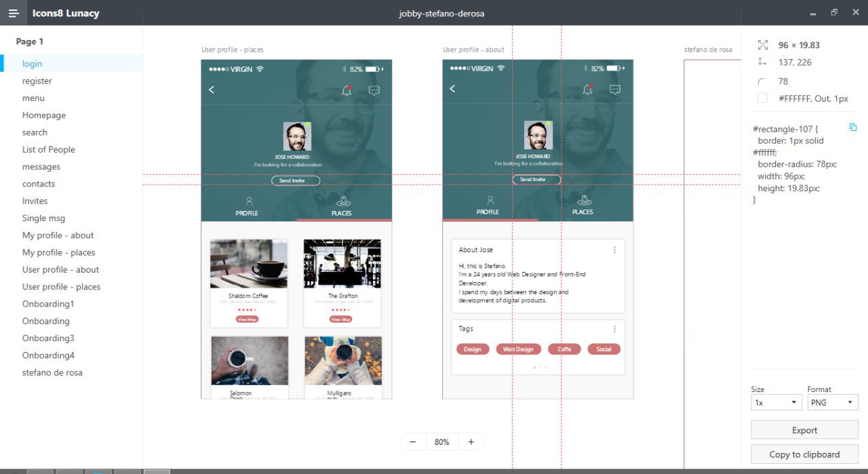Click View Map under Shaldom Coffee
868x474 pixels.
coord(247,319)
